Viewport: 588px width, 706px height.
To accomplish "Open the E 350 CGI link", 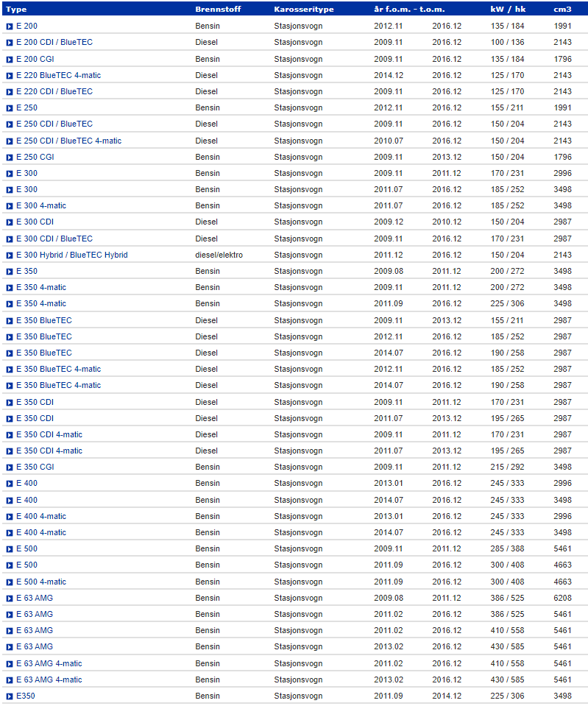I will (x=35, y=467).
